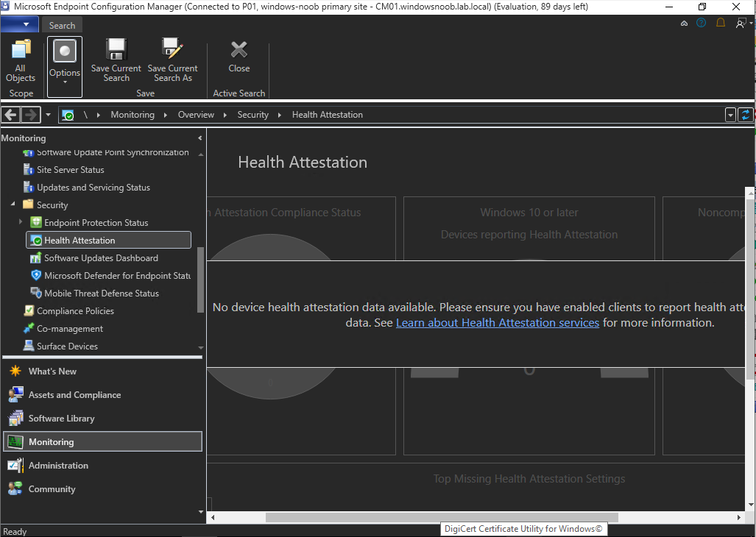Open the notifications bell
This screenshot has height=537, width=756.
(721, 23)
